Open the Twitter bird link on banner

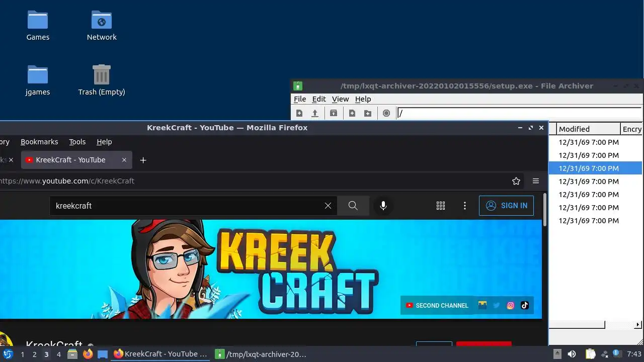click(x=497, y=305)
